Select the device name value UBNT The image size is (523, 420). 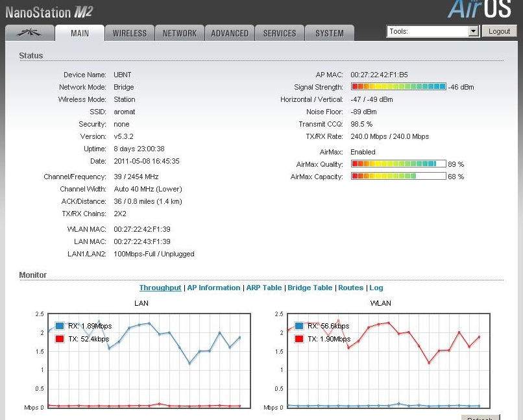coord(123,75)
